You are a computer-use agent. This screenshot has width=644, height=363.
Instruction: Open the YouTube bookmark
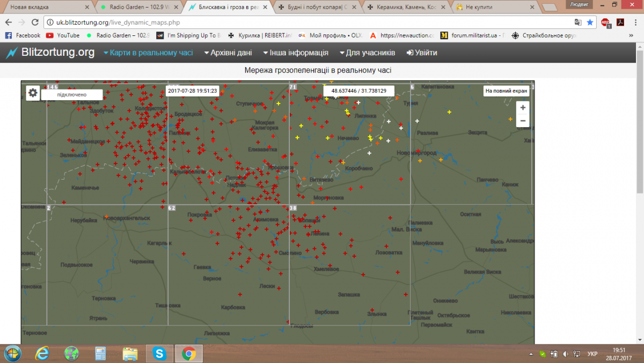pos(63,35)
